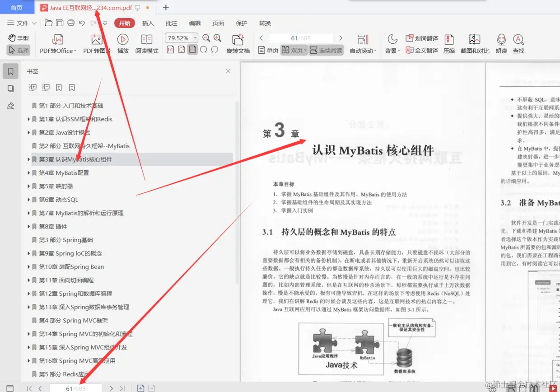
Task: Print the document with the printer icon
Action: [x=71, y=23]
